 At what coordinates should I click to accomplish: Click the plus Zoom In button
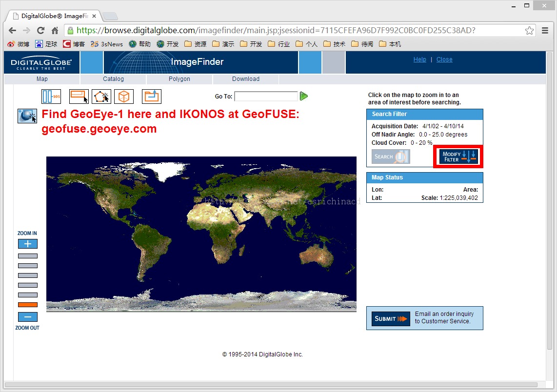(28, 244)
